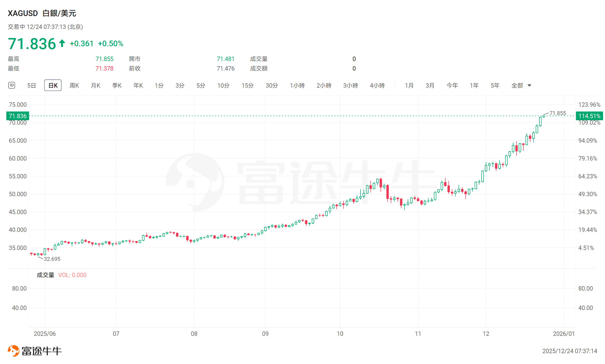Image resolution: width=605 pixels, height=364 pixels.
Task: Set the range to 3月
Action: point(430,85)
